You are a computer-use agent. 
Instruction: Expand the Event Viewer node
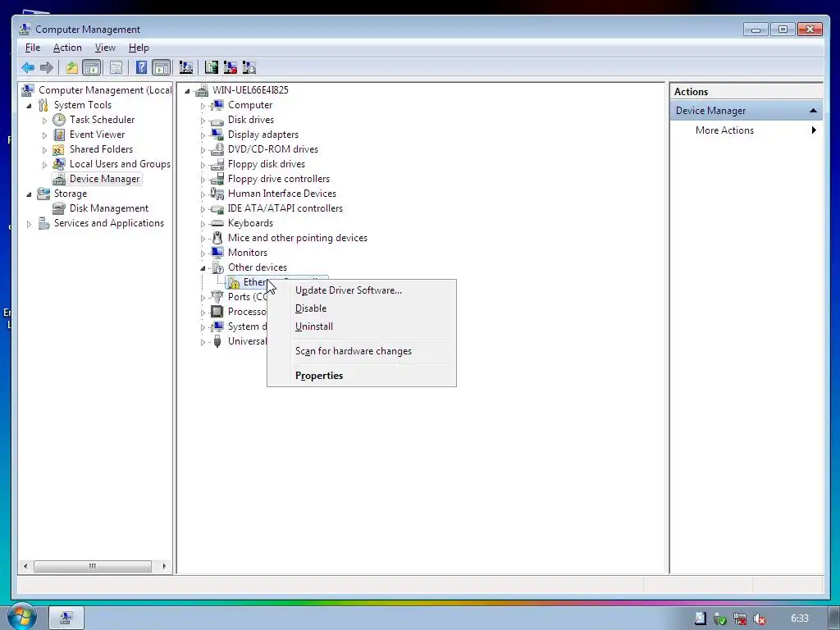coord(44,135)
